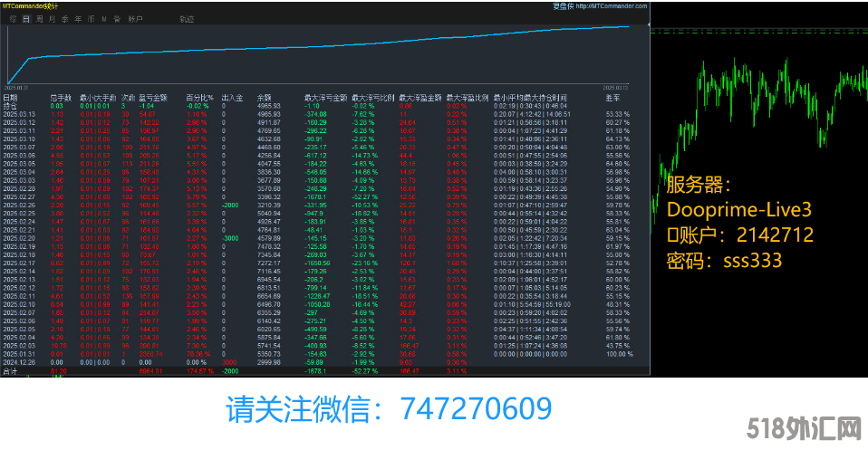Switch to the 年 yearly tab
This screenshot has height=450, width=868.
click(x=78, y=19)
